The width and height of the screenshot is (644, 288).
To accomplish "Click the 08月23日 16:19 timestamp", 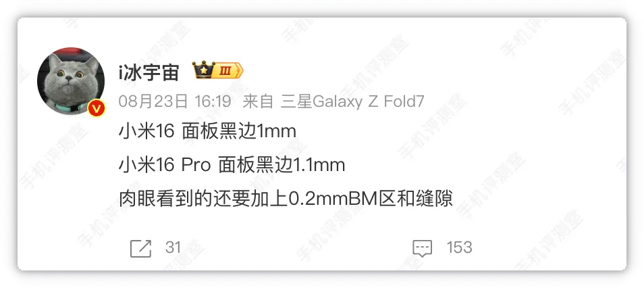I will pos(175,101).
